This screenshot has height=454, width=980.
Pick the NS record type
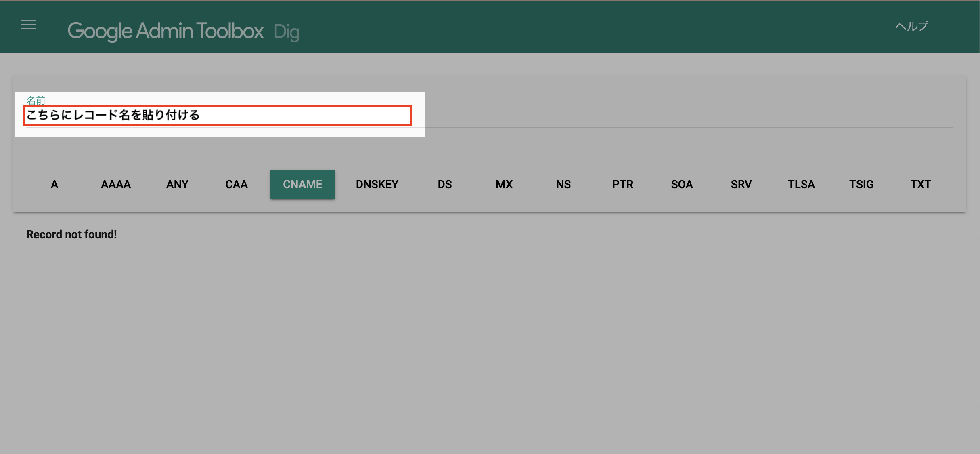tap(563, 185)
